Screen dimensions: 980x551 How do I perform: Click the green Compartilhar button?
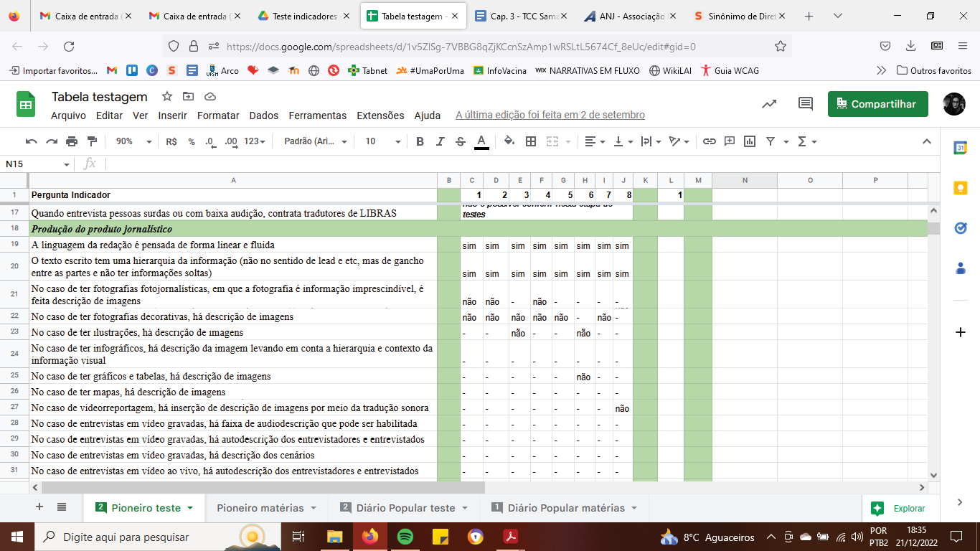(x=877, y=104)
